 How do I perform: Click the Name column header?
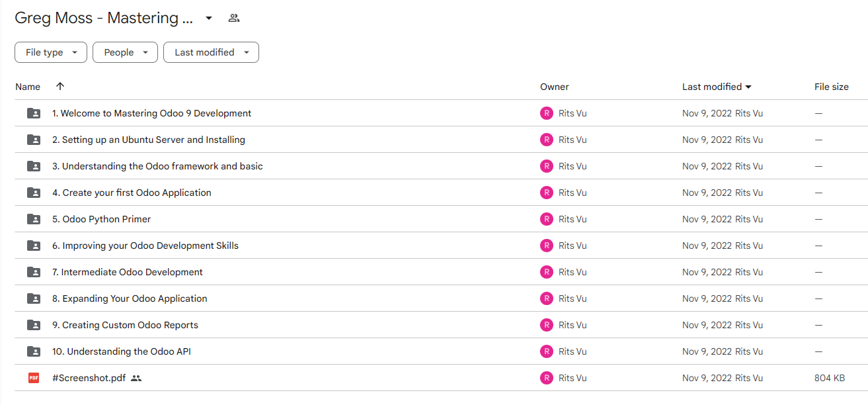click(x=28, y=87)
